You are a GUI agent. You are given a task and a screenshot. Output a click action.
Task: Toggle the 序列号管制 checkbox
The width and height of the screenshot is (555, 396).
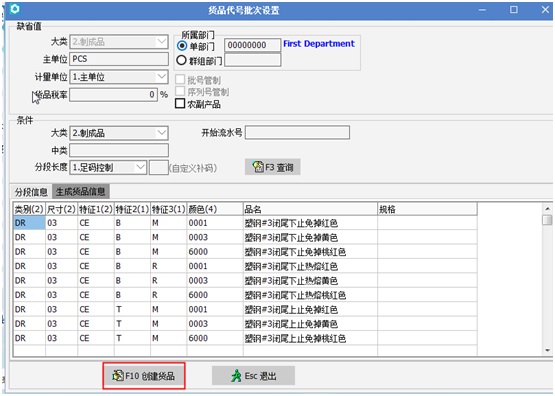[180, 91]
